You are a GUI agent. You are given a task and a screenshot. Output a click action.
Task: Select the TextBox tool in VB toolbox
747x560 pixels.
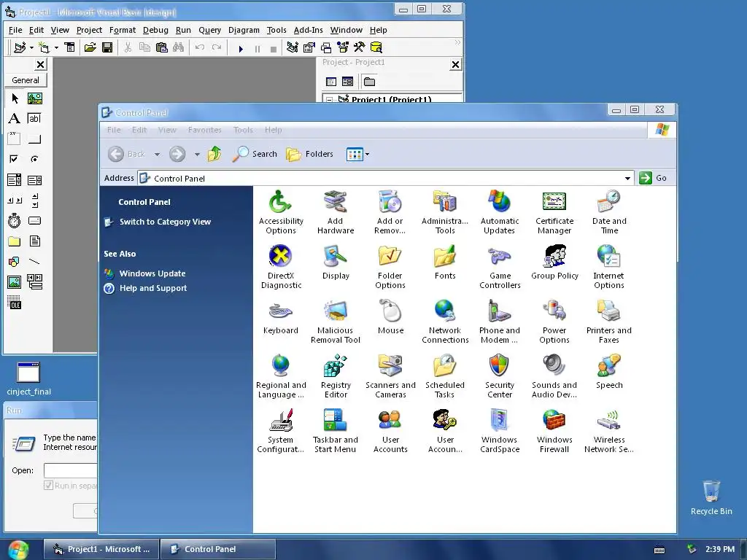34,118
